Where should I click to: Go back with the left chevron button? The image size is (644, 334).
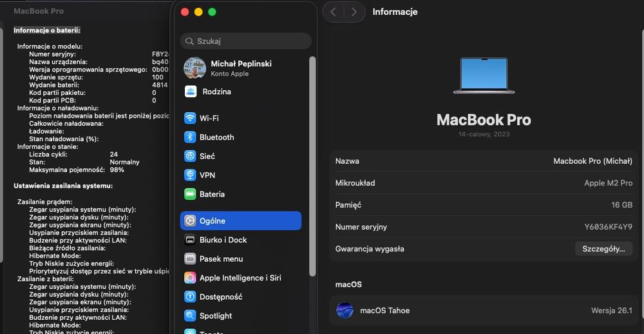pyautogui.click(x=334, y=12)
